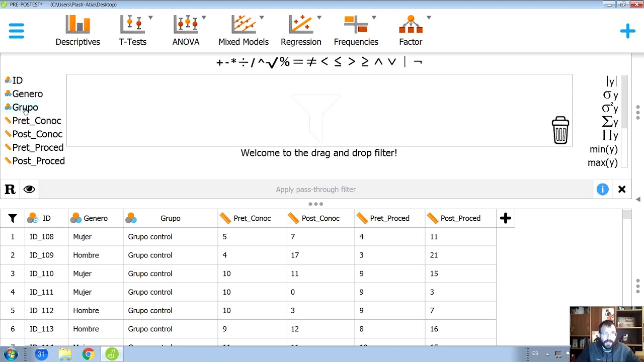Viewport: 644px width, 362px height.
Task: Insert the logical NOT ¬ operator
Action: [418, 62]
